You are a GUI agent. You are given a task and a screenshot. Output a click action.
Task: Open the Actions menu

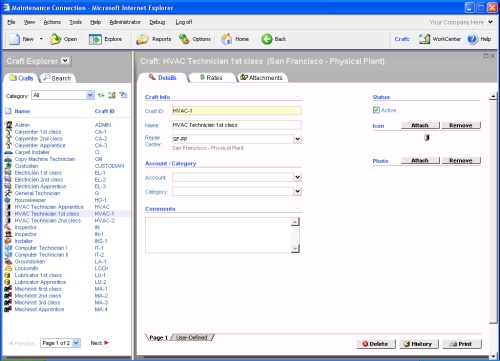(x=52, y=22)
